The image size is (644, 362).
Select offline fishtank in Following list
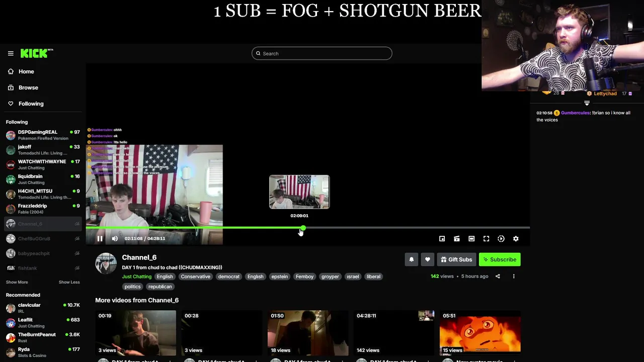click(x=43, y=268)
